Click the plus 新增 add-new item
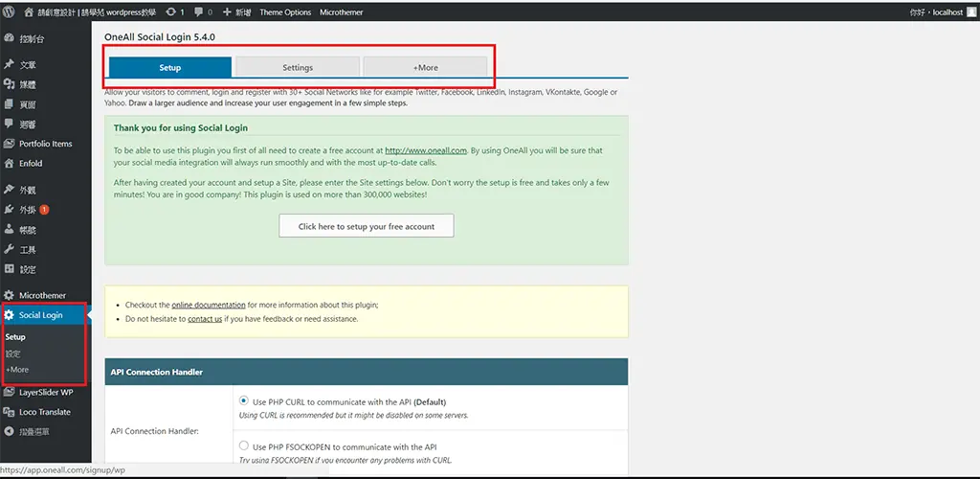 (x=237, y=11)
